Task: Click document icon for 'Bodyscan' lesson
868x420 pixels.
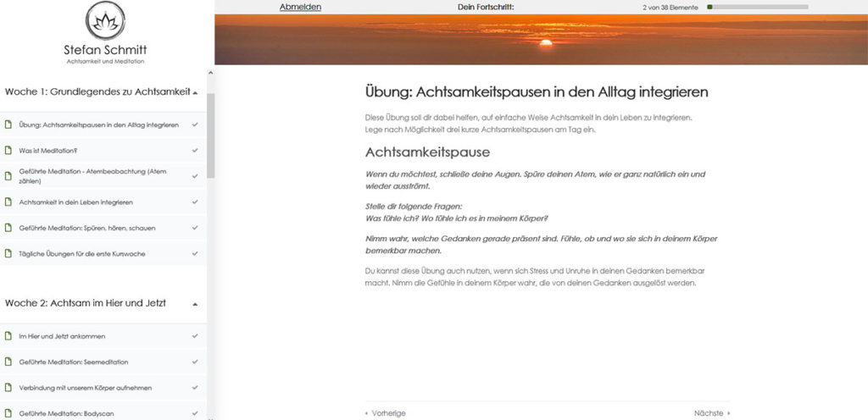Action: (8, 413)
